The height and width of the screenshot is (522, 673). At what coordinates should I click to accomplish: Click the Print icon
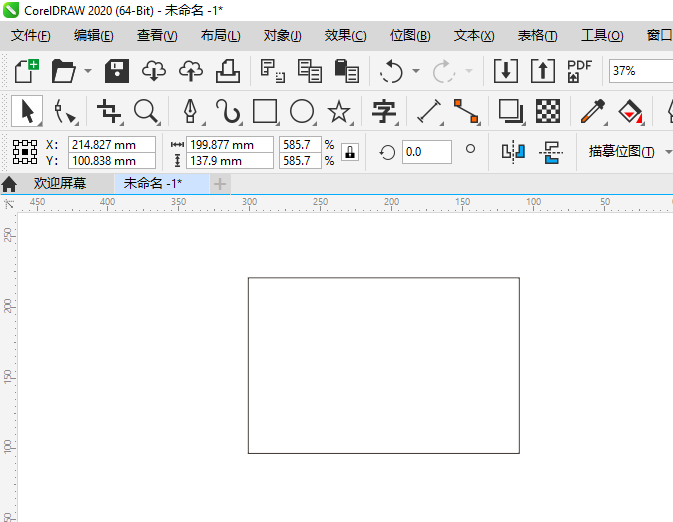(228, 71)
